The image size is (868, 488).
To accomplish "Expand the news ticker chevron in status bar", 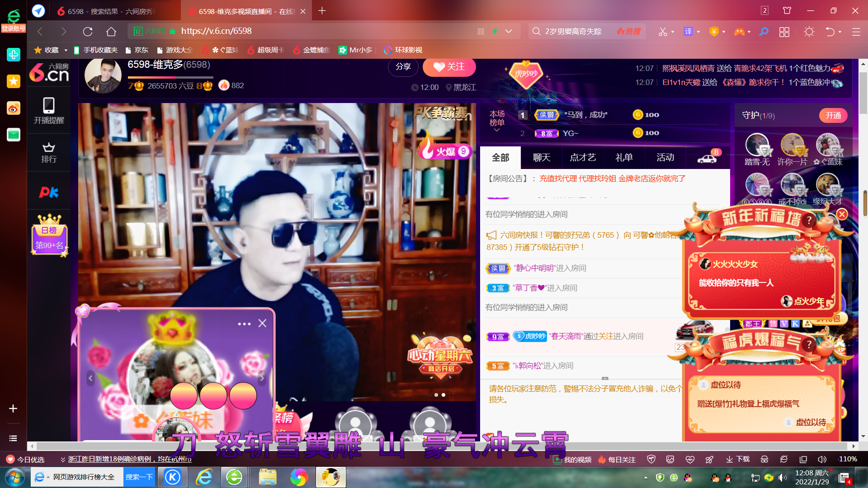I will (63, 459).
